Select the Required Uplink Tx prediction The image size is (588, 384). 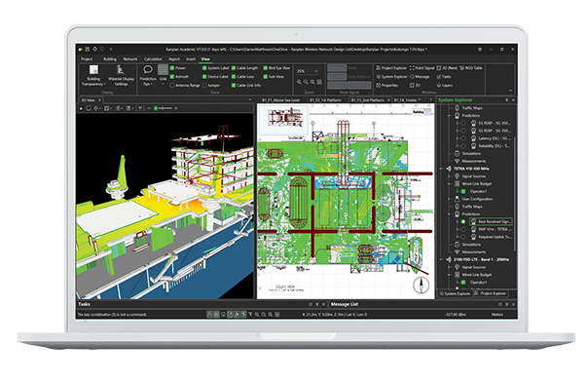pos(491,237)
